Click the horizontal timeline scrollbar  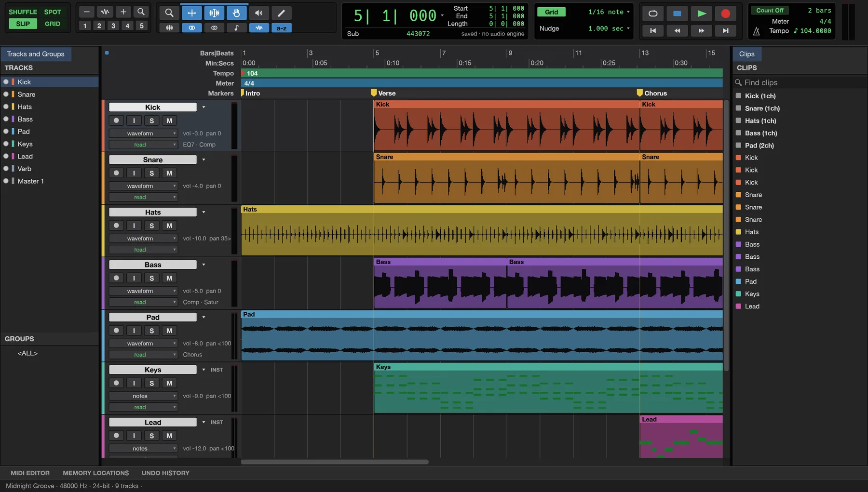[x=335, y=462]
